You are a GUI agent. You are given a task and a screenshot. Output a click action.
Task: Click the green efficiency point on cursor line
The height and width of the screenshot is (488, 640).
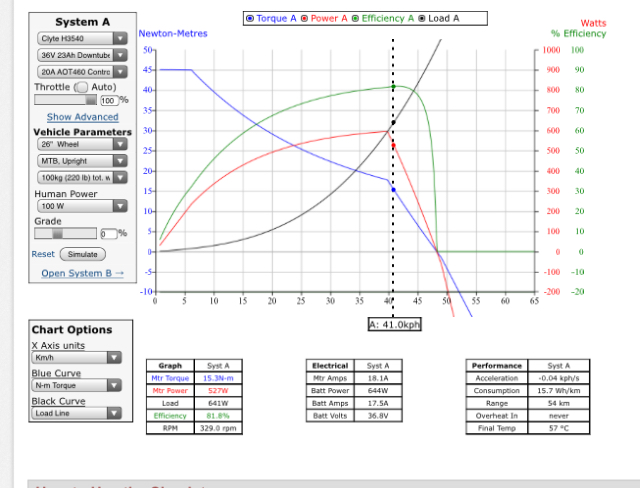point(393,87)
